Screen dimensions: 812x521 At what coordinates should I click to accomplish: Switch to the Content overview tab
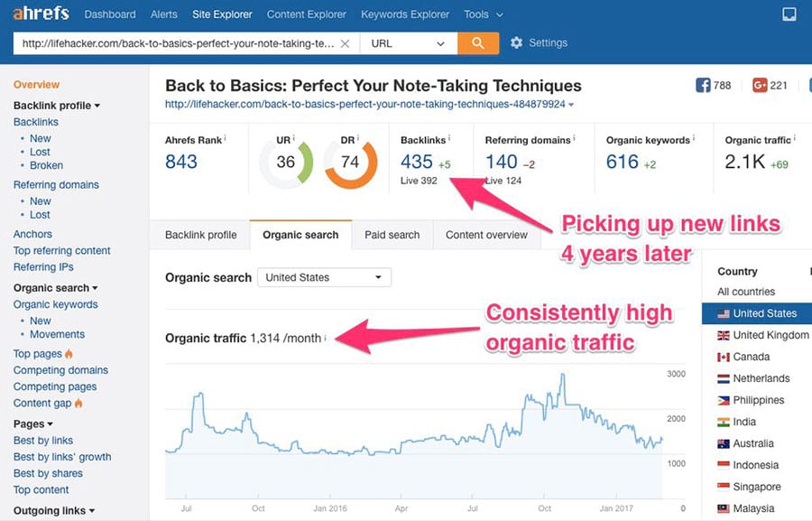tap(487, 235)
